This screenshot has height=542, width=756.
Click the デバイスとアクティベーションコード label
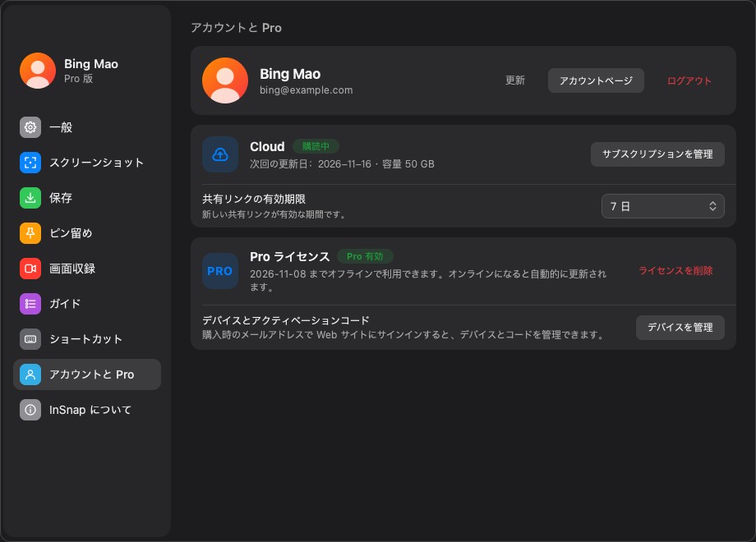click(286, 320)
